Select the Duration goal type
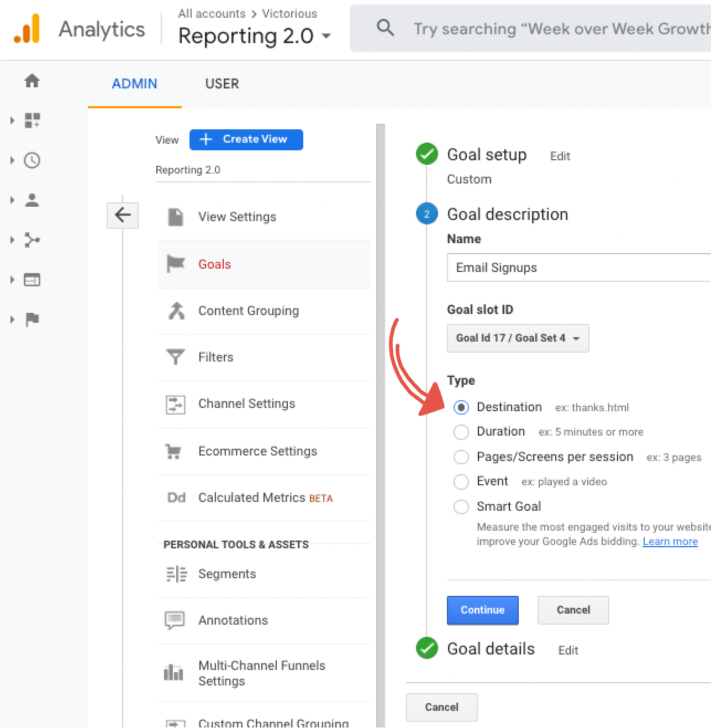Image resolution: width=711 pixels, height=728 pixels. (461, 432)
